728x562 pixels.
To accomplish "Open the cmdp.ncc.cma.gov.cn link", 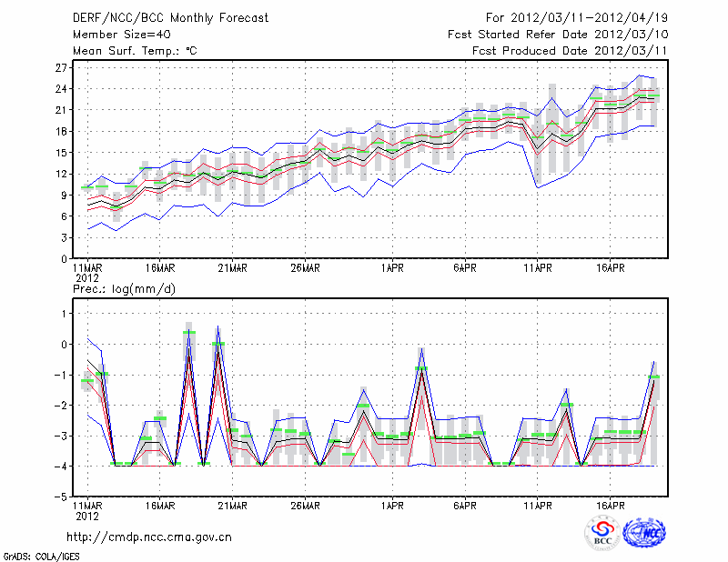I will pyautogui.click(x=149, y=537).
